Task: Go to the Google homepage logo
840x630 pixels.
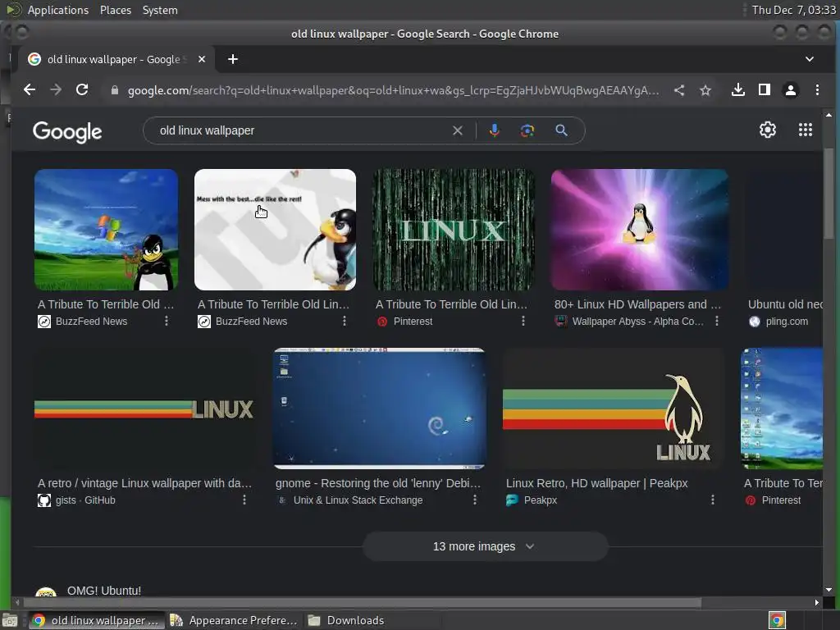Action: click(67, 132)
